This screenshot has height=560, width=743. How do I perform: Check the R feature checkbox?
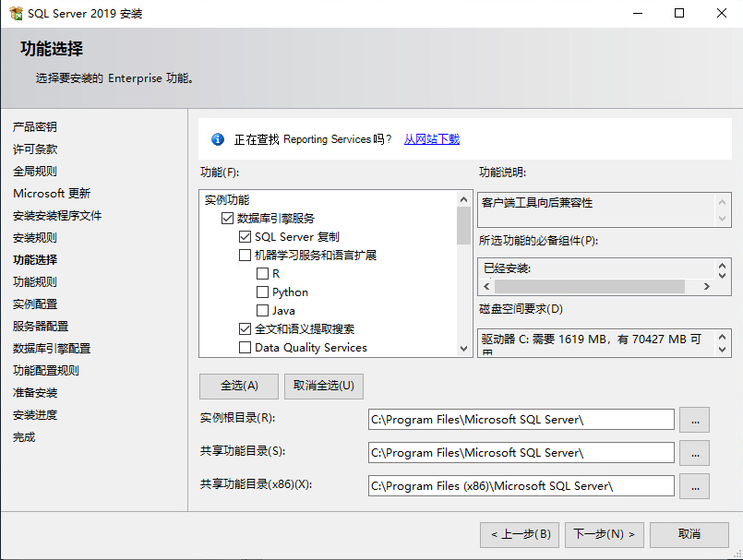[x=262, y=274]
